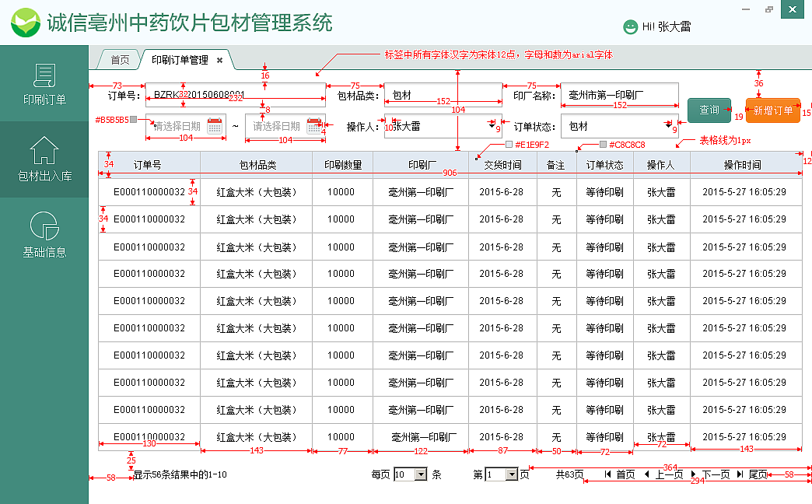Viewport: 812px width, 504px height.
Task: Click the 操作时间 column header
Action: click(x=746, y=165)
